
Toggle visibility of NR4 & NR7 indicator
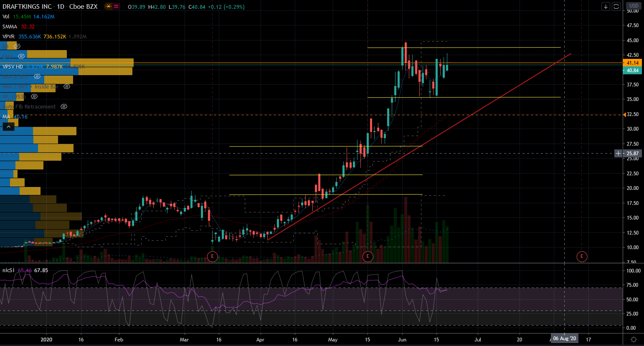37,76
